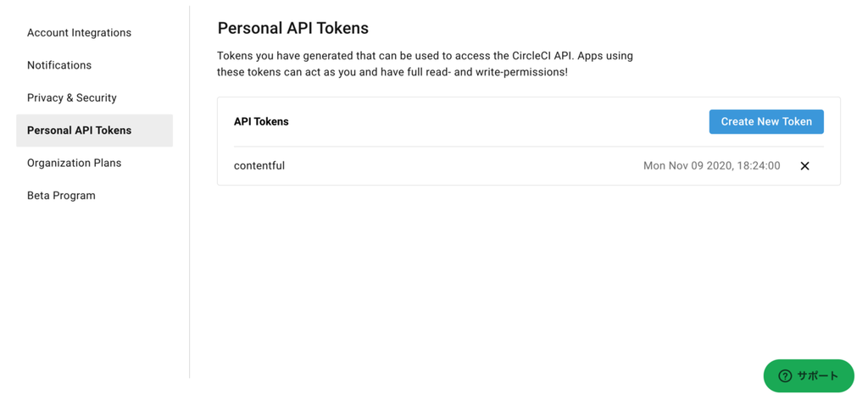Viewport: 868px width, 400px height.
Task: Click the 18:24:00 time on token row
Action: coord(757,166)
